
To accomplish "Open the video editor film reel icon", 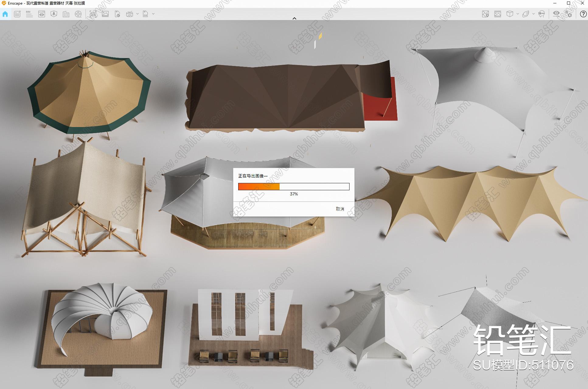I will click(x=78, y=14).
